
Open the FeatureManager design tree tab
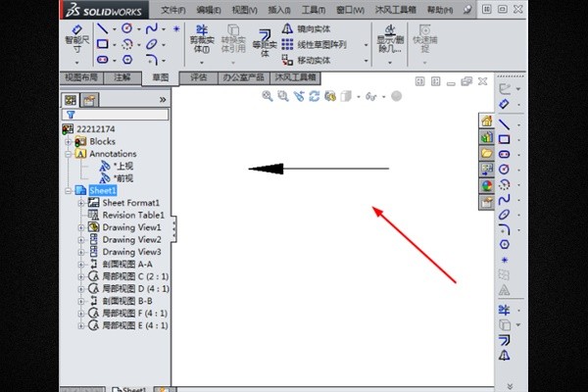click(x=71, y=100)
